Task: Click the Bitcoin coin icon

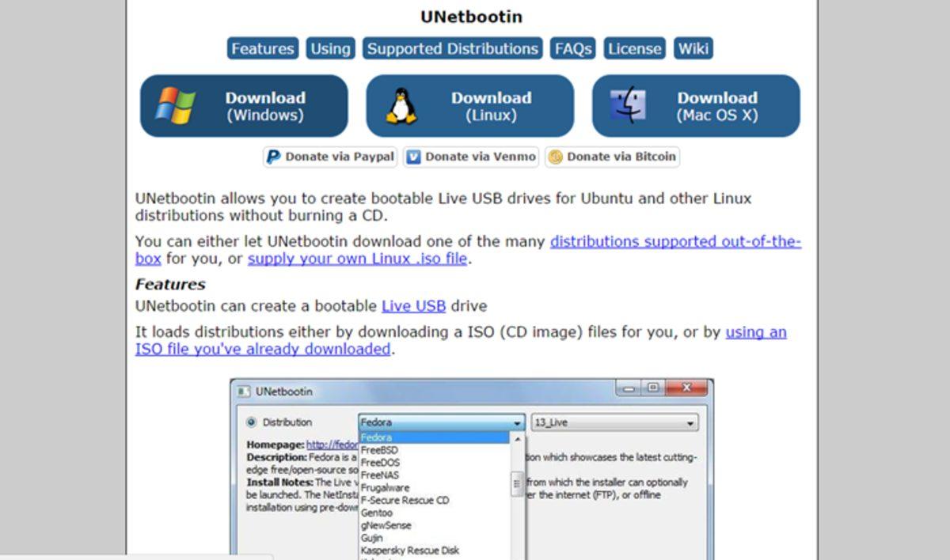Action: [555, 157]
